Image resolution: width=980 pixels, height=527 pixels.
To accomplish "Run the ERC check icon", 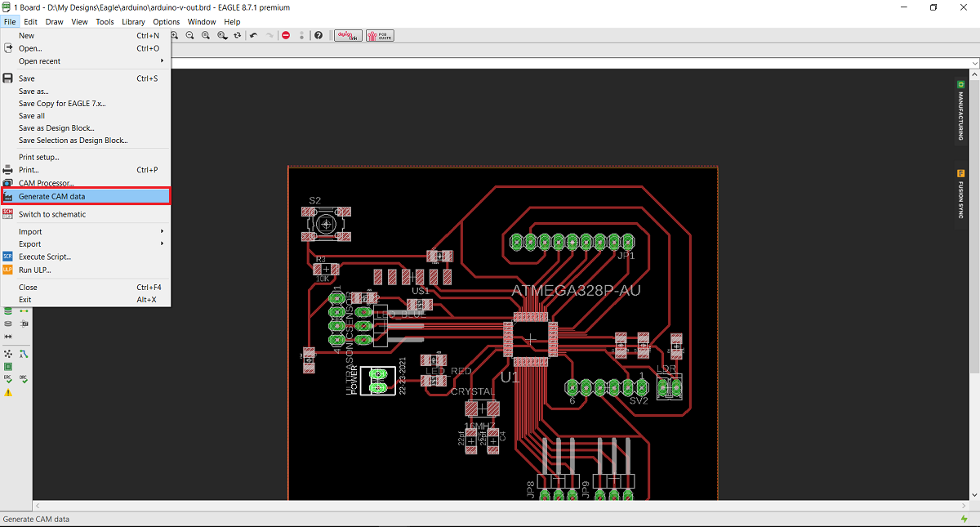I will click(8, 379).
